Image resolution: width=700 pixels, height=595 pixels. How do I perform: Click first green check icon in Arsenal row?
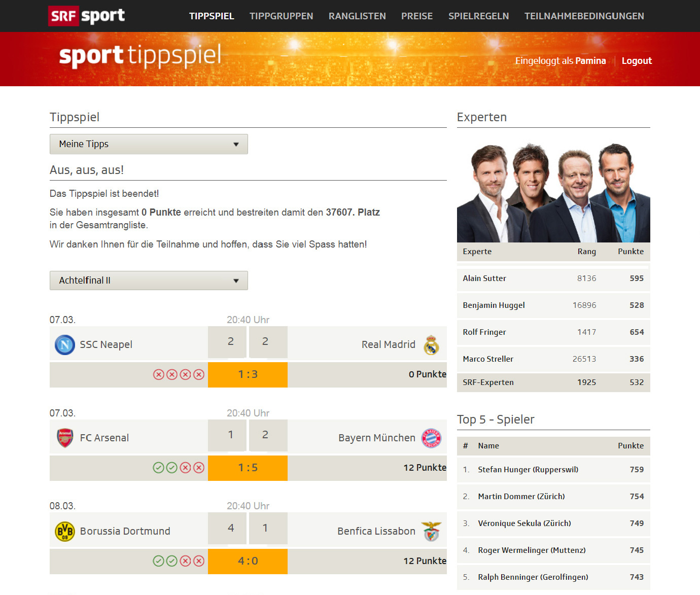click(x=159, y=468)
